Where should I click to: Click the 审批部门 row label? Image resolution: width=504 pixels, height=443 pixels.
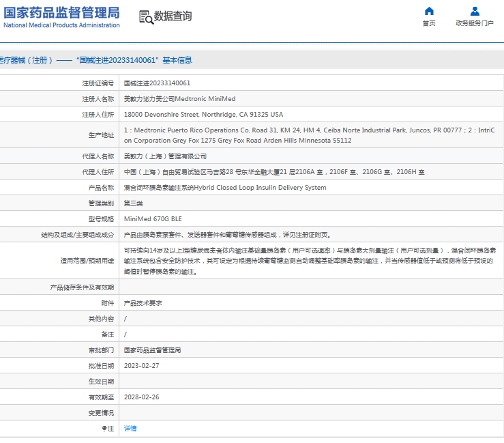pyautogui.click(x=101, y=350)
